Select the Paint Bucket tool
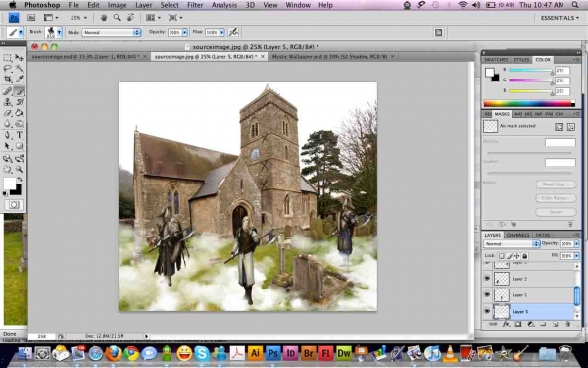The image size is (588, 368). click(20, 113)
